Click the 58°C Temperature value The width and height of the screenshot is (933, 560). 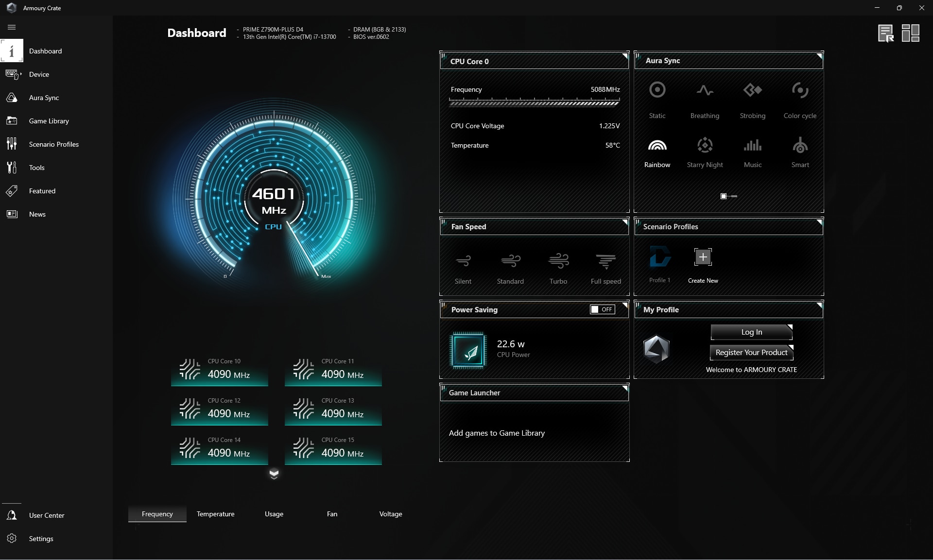612,145
